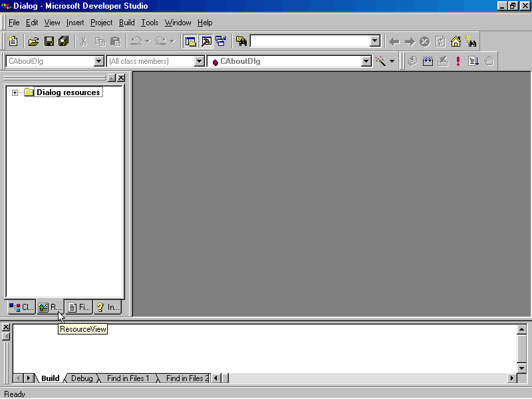Click the Stop Build icon
The width and height of the screenshot is (532, 399).
(443, 61)
